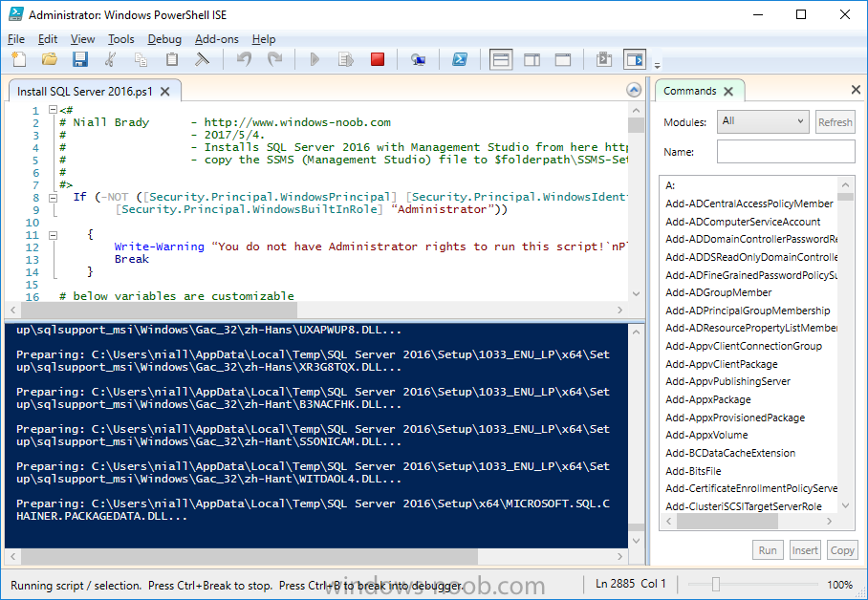Click the Copy button in Commands pane

(x=842, y=550)
